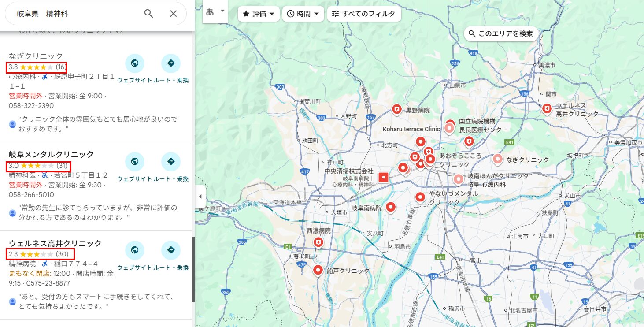
Task: Click the 江南市 map label
Action: (520, 236)
